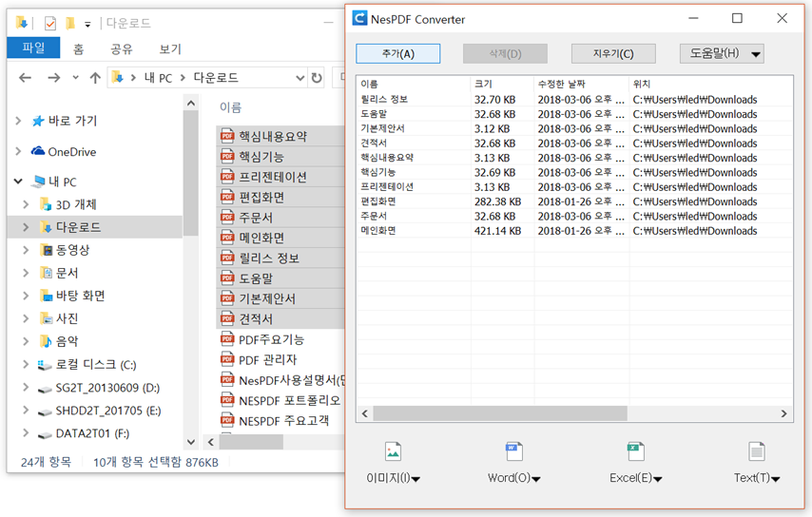Click the back arrow in Explorer
This screenshot has height=517, width=812.
point(26,78)
